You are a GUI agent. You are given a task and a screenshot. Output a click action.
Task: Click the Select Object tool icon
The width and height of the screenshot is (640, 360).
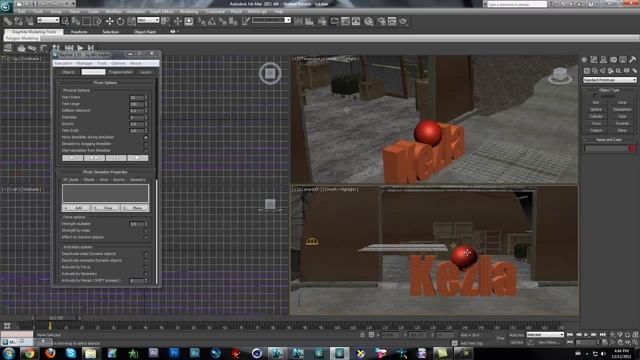pyautogui.click(x=65, y=21)
